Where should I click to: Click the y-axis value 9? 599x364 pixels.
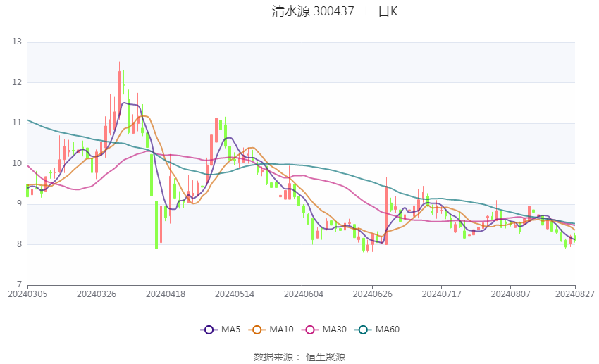[x=20, y=203]
